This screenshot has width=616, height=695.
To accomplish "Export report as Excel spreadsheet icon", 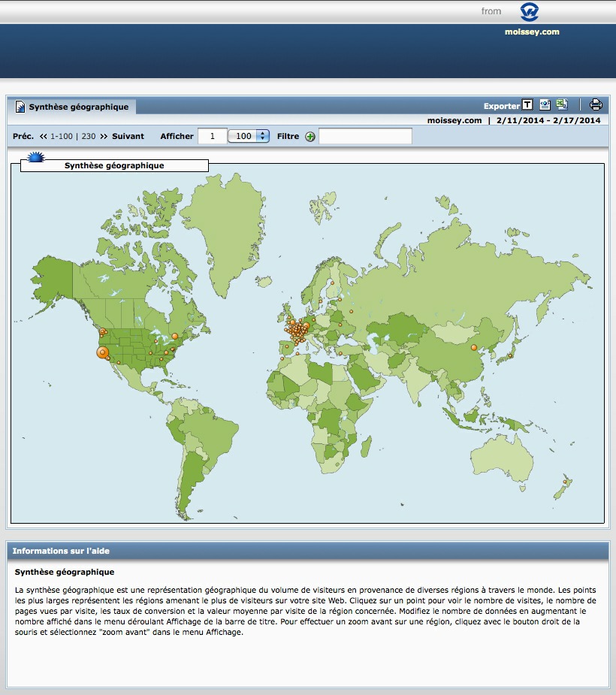I will pos(562,104).
